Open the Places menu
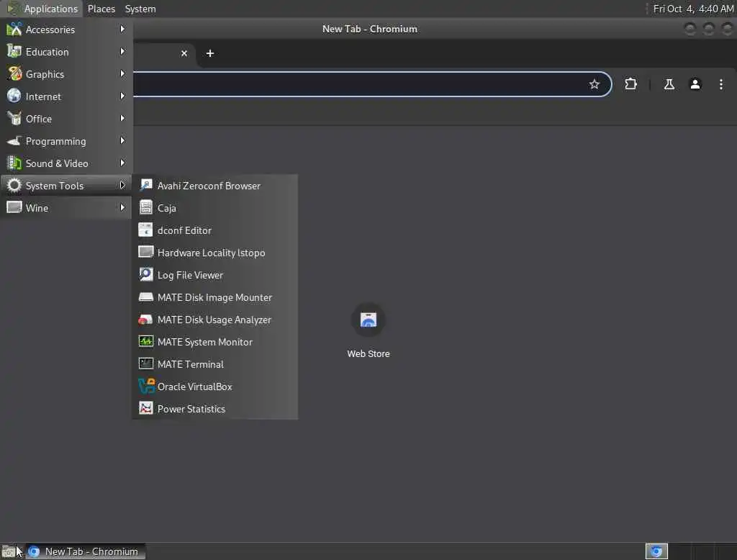Image resolution: width=737 pixels, height=560 pixels. 101,9
